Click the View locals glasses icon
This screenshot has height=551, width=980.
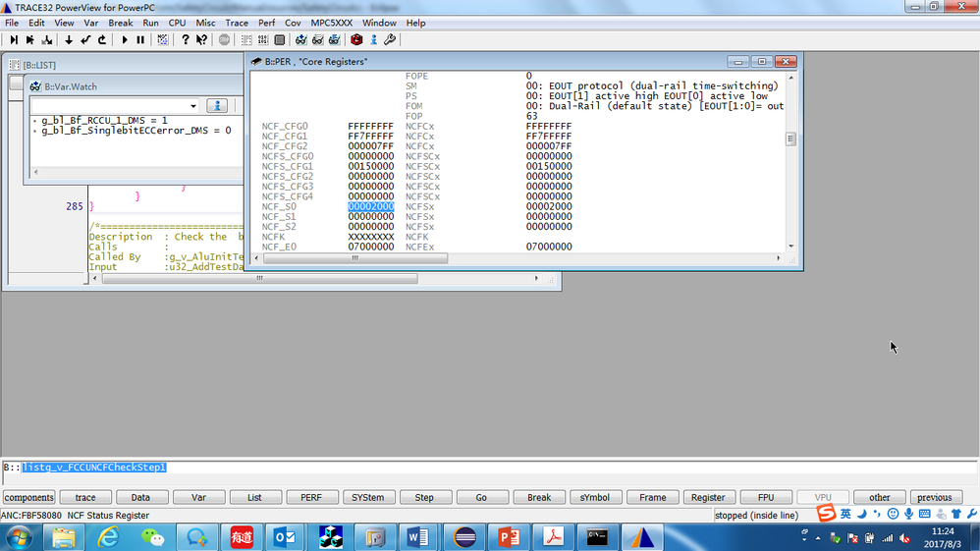[317, 40]
